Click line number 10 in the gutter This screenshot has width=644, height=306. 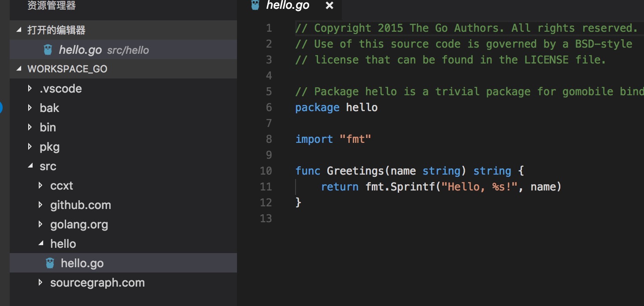click(266, 171)
